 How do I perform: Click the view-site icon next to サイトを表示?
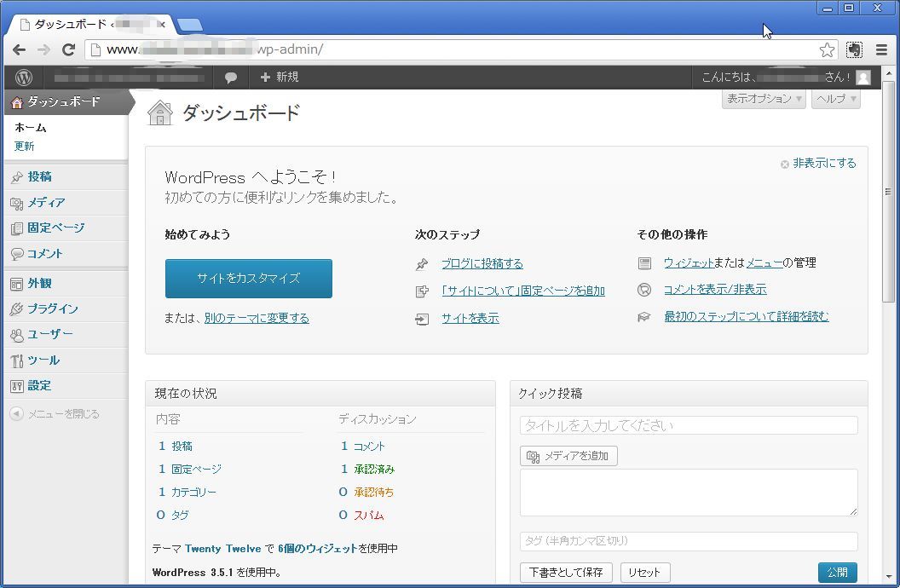[422, 319]
